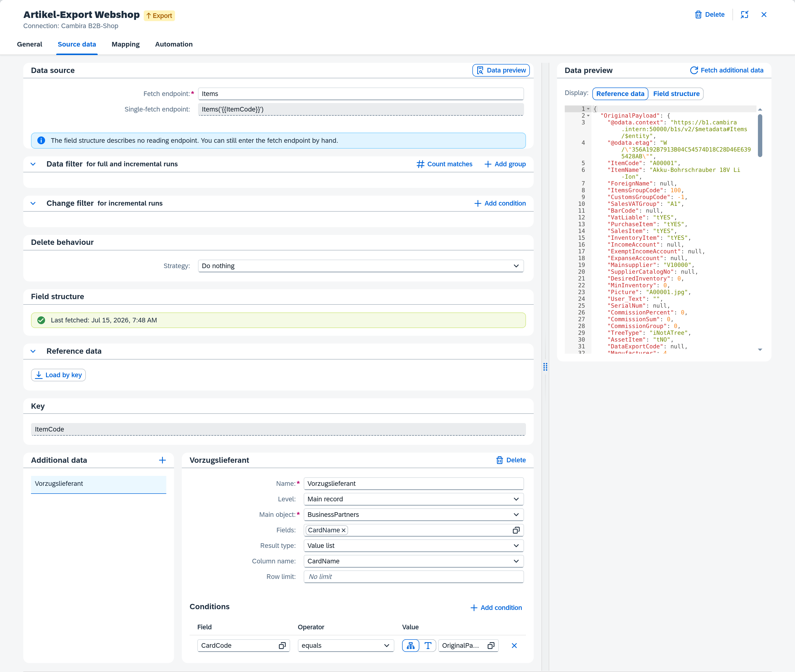The width and height of the screenshot is (795, 672).
Task: Add new Additional data entry
Action: [x=162, y=460]
